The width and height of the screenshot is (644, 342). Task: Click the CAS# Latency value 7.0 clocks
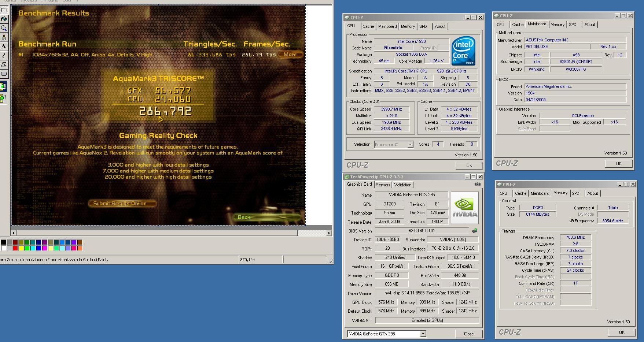click(x=575, y=250)
